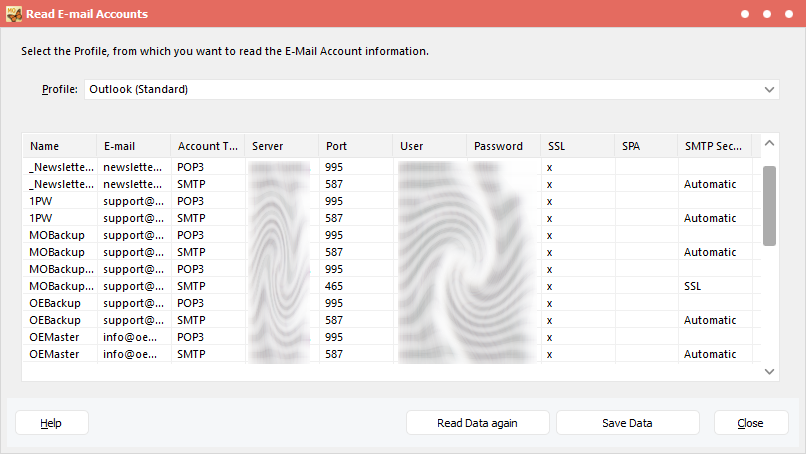This screenshot has width=806, height=454.
Task: Click the Read Data again button
Action: point(477,423)
